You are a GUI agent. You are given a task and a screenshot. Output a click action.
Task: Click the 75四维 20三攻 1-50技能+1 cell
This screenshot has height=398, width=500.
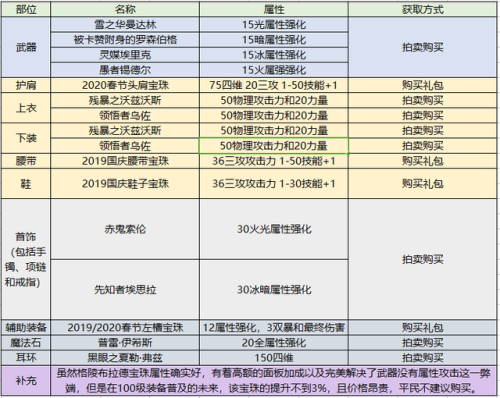(x=274, y=85)
